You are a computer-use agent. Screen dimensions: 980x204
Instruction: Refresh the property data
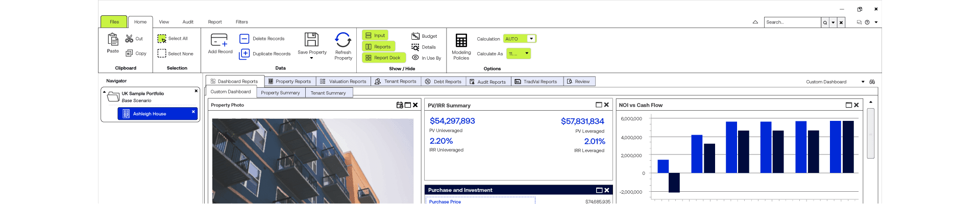(343, 40)
